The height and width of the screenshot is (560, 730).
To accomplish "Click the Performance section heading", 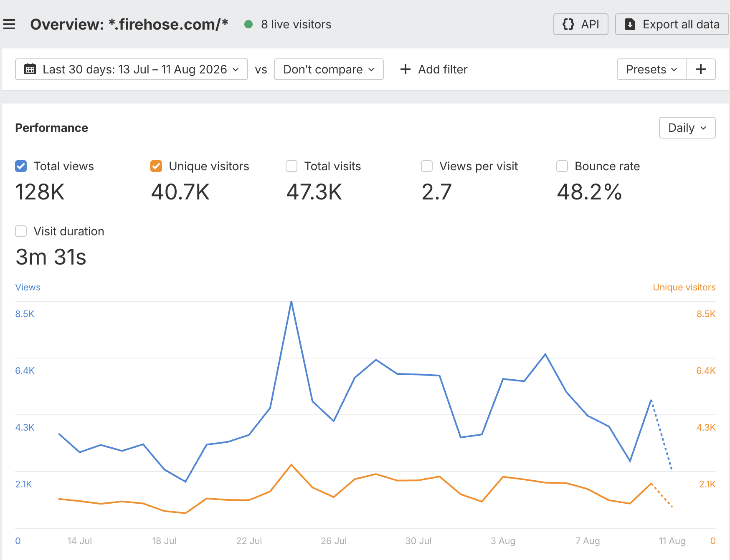I will tap(51, 128).
